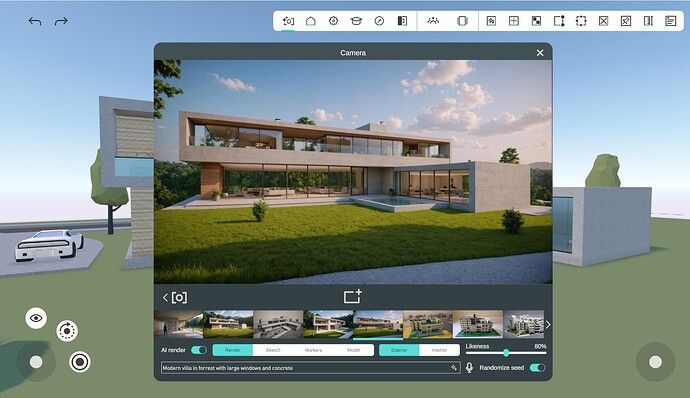Select the sixth aerial housing model thumbnail
The width and height of the screenshot is (690, 398).
[x=428, y=324]
